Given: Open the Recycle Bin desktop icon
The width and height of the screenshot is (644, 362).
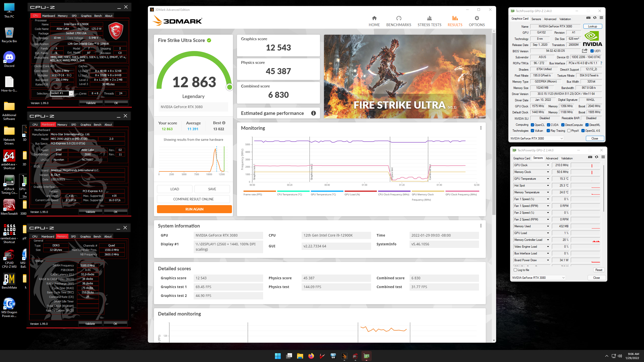Looking at the screenshot, I should point(9,35).
